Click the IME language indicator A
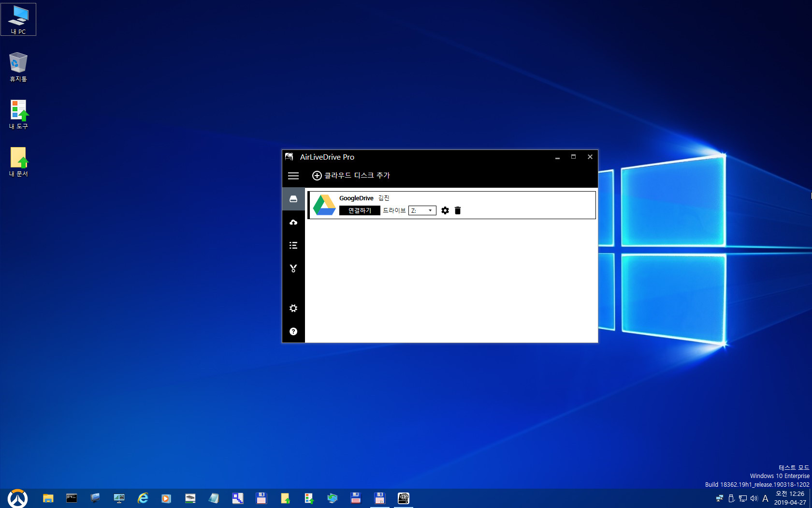Viewport: 812px width, 508px height. [x=765, y=498]
